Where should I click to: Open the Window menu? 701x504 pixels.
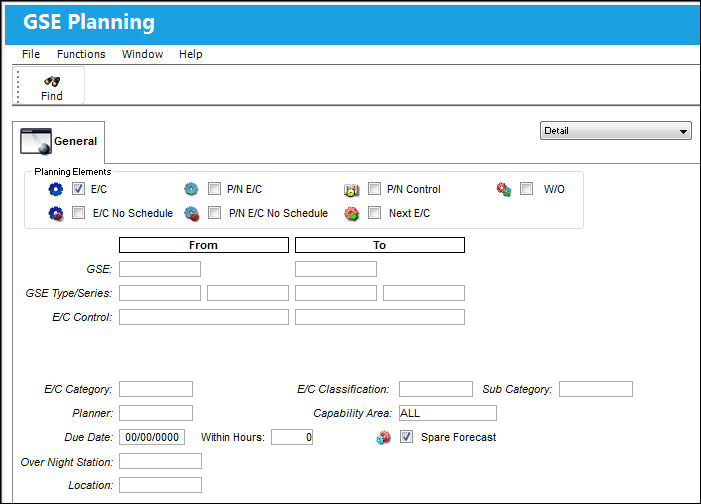tap(142, 54)
